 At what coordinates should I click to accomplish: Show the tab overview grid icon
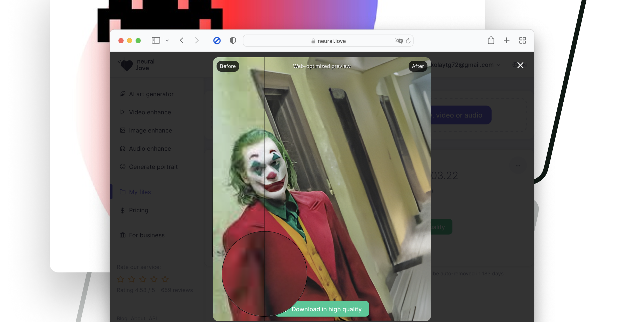[522, 40]
